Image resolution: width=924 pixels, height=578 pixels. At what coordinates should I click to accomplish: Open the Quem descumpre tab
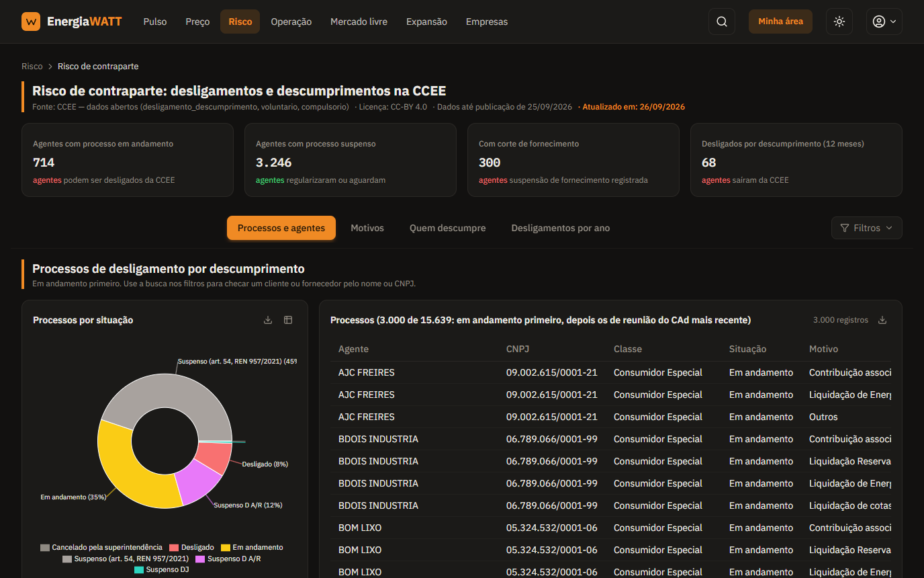(x=448, y=228)
